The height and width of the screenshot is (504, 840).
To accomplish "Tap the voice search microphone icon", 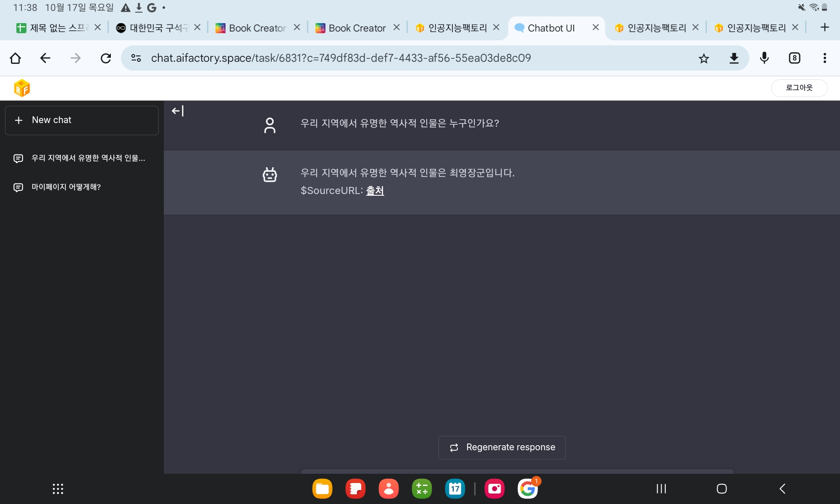I will [x=764, y=58].
